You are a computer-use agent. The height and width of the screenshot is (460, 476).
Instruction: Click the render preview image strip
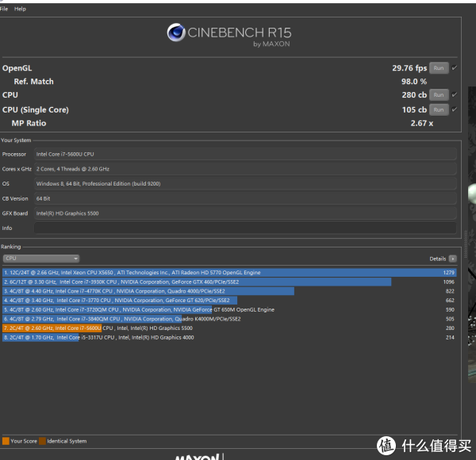click(x=472, y=234)
